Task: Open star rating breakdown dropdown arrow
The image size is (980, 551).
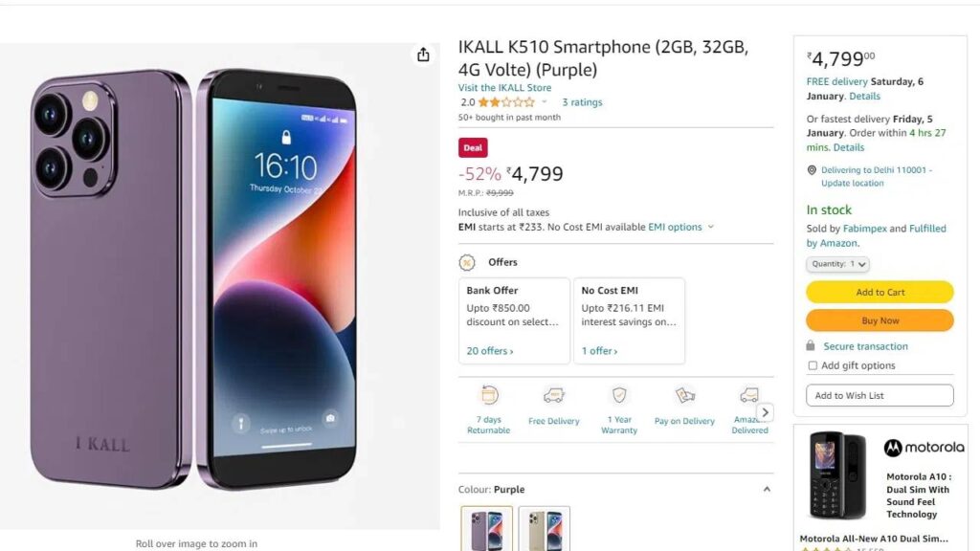Action: (544, 101)
